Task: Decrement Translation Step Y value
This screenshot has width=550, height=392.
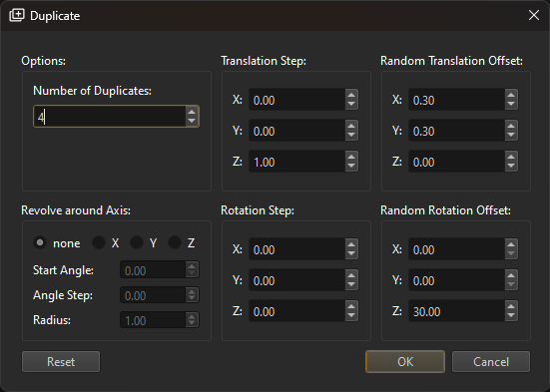Action: 351,135
